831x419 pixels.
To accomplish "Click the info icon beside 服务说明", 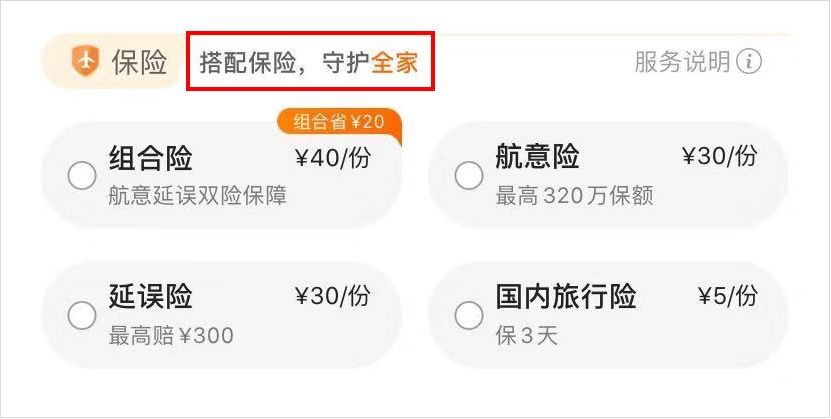I will point(748,62).
